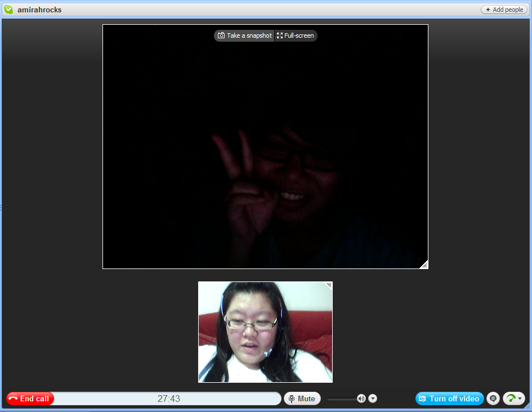Click the self-view video thumbnail
The height and width of the screenshot is (412, 532).
pos(265,332)
